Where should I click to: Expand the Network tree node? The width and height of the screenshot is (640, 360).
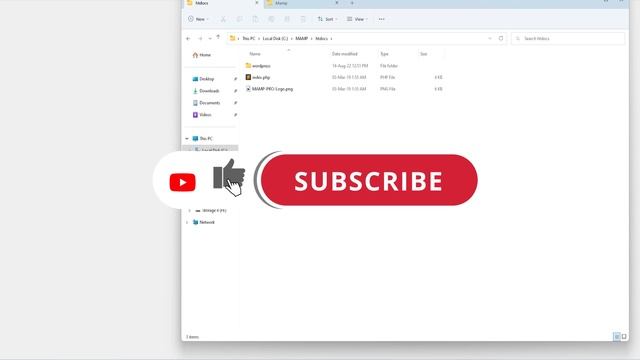(x=187, y=222)
